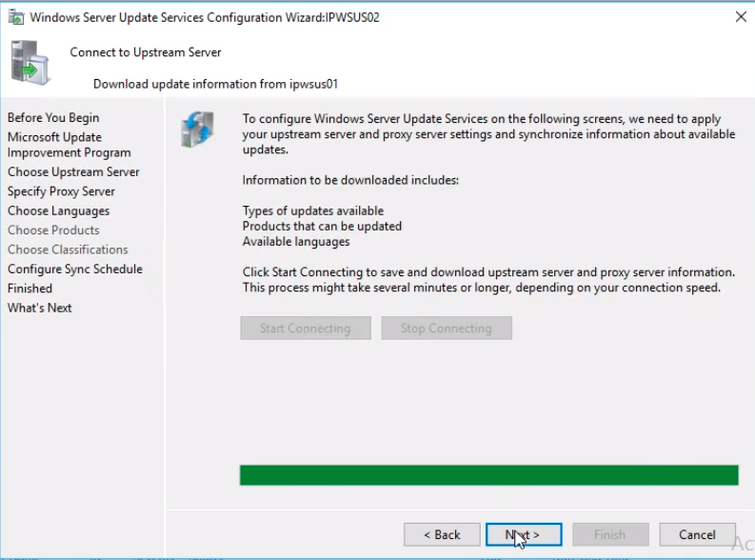The width and height of the screenshot is (755, 560).
Task: Open the Configure Sync Schedule step
Action: [75, 269]
